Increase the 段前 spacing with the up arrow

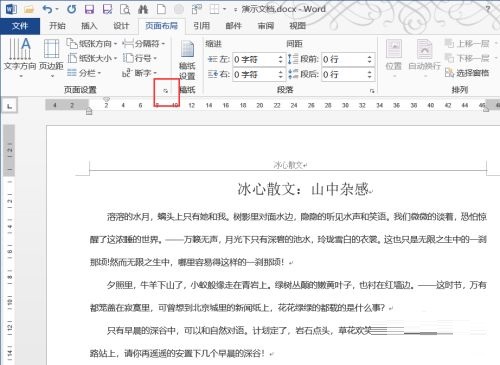(369, 57)
